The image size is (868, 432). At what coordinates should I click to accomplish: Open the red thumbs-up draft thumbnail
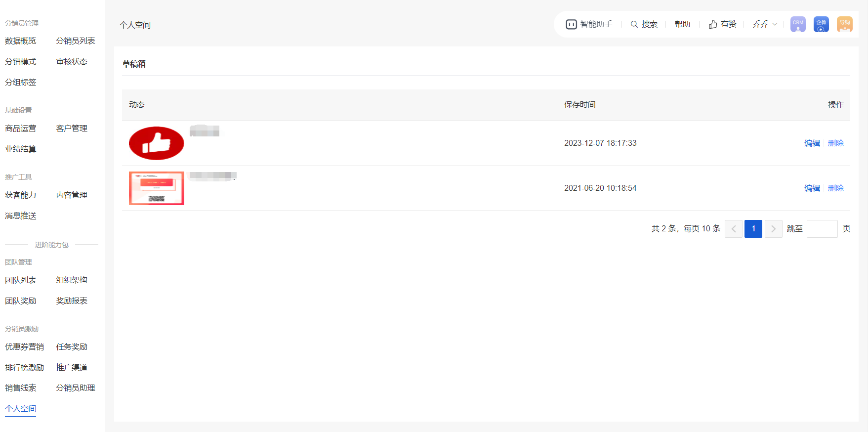pyautogui.click(x=157, y=143)
